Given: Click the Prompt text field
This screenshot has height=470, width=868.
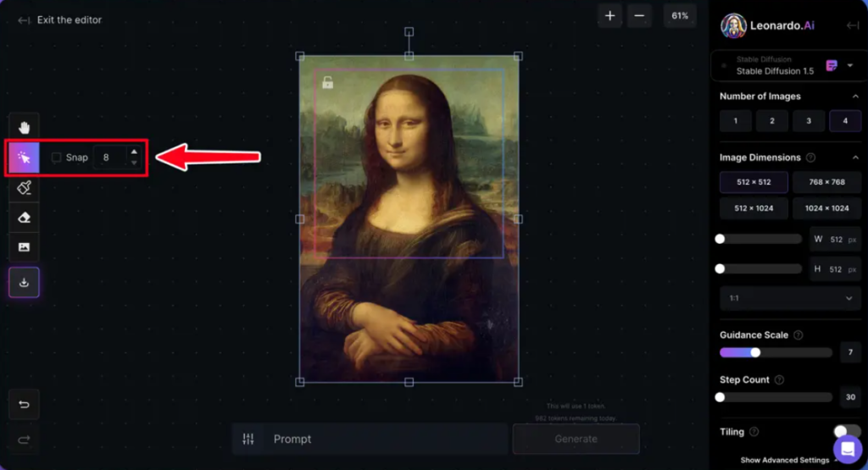Looking at the screenshot, I should (x=384, y=439).
